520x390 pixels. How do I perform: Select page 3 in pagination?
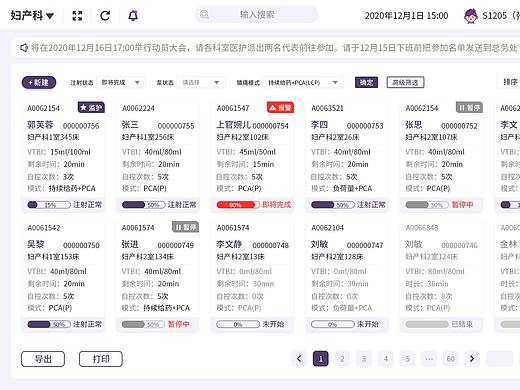(x=364, y=359)
